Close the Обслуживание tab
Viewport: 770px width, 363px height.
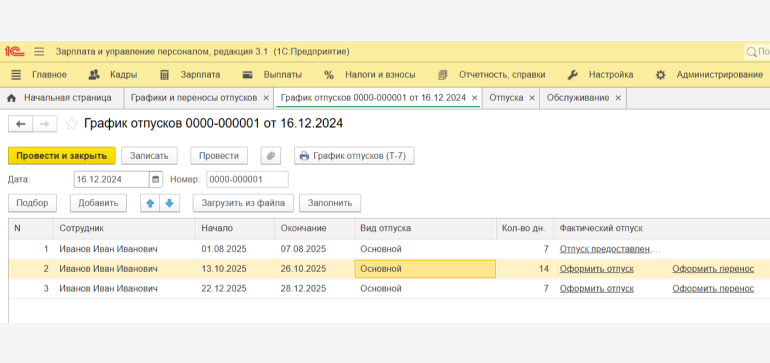pyautogui.click(x=618, y=98)
